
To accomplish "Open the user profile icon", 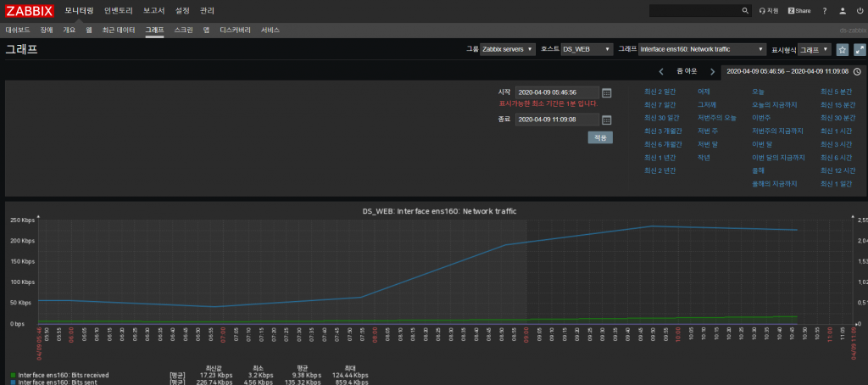I will click(x=843, y=10).
